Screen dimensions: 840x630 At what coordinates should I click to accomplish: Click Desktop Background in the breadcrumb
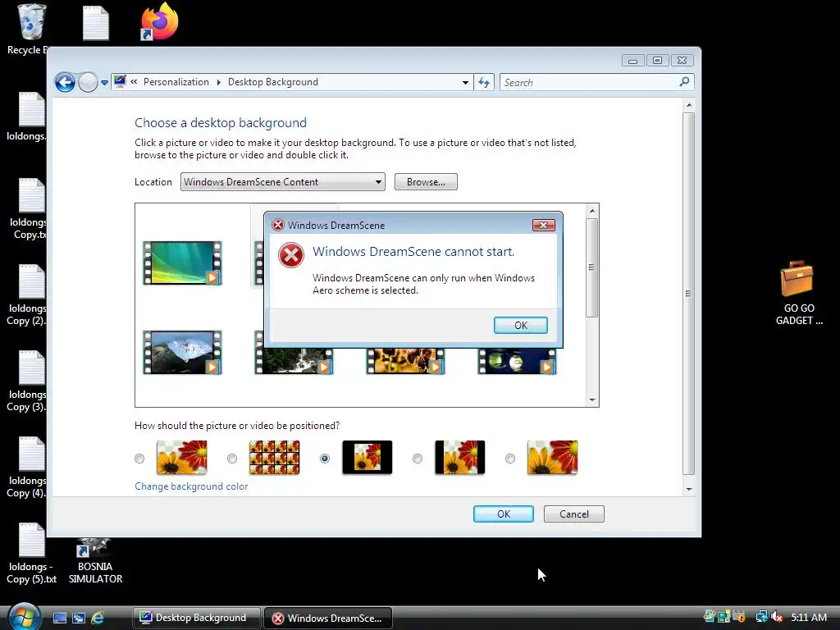pos(272,82)
